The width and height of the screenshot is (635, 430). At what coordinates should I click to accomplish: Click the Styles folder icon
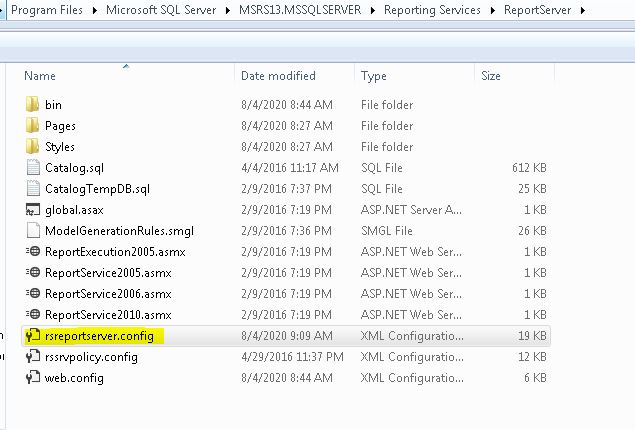32,147
